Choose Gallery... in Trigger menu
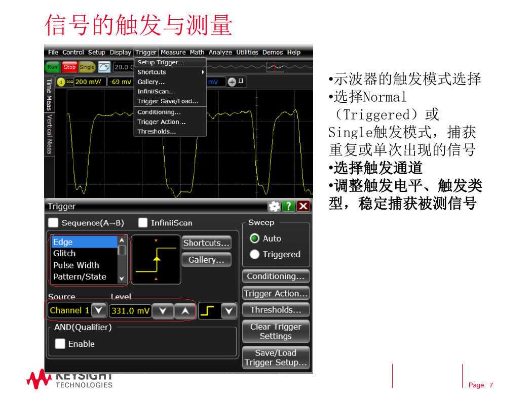Image resolution: width=532 pixels, height=399 pixels. pyautogui.click(x=170, y=82)
